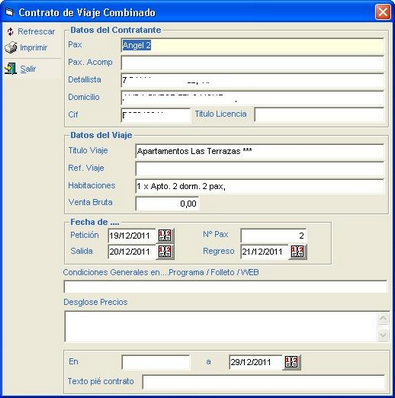Click the Condiciones Generales input field
This screenshot has height=398, width=395.
[225, 287]
